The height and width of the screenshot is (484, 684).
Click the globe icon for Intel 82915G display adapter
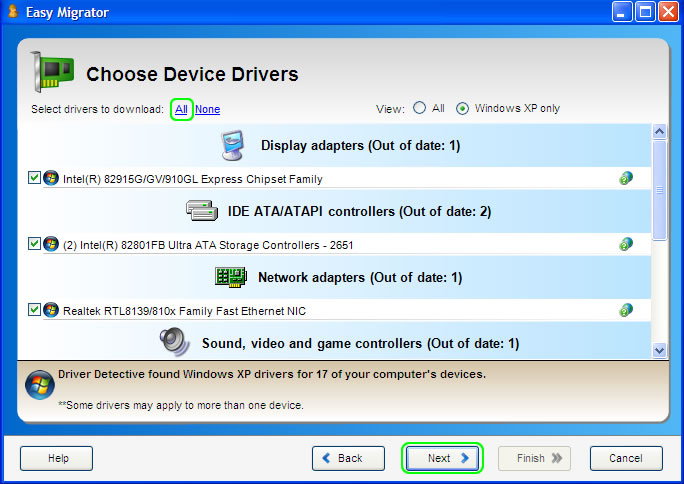tap(626, 178)
